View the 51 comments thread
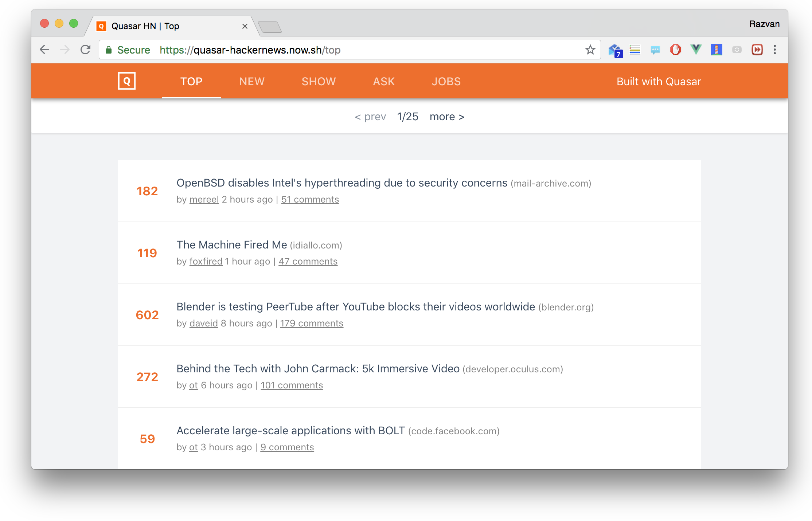 coord(310,199)
